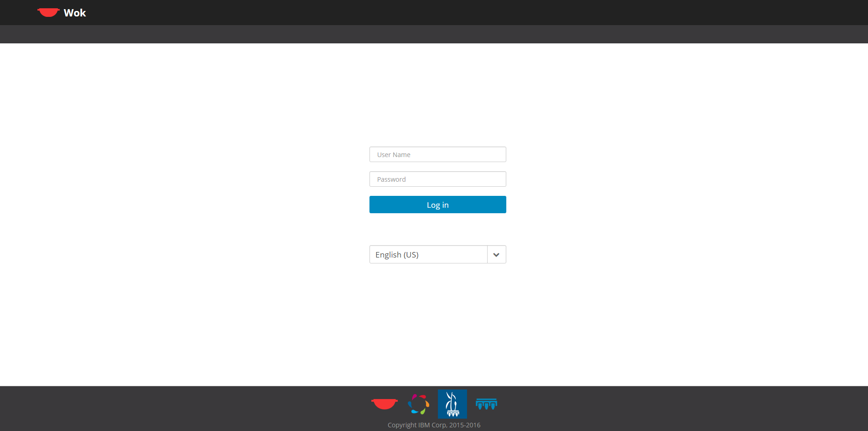This screenshot has width=868, height=431.
Task: Expand language list using the chevron arrow
Action: (x=496, y=254)
